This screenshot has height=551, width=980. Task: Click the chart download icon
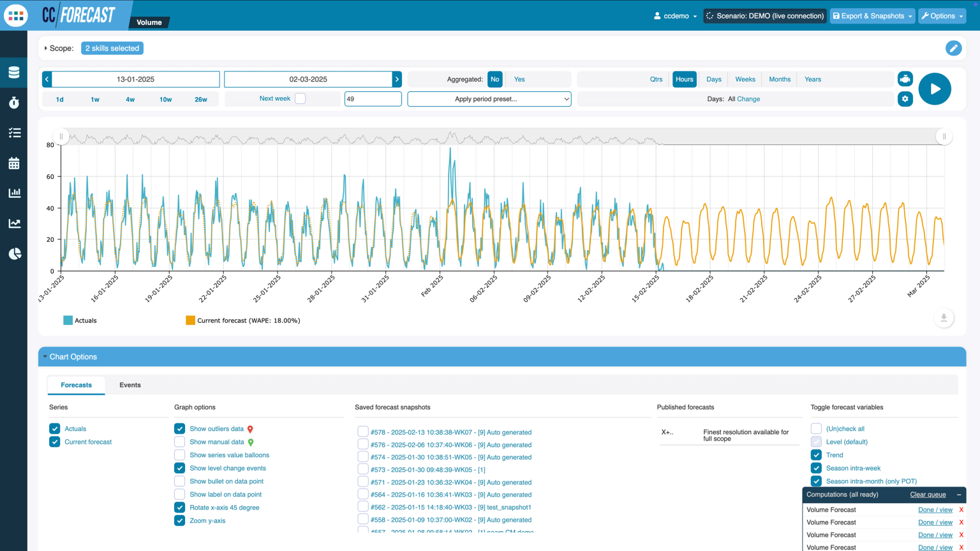pos(944,318)
